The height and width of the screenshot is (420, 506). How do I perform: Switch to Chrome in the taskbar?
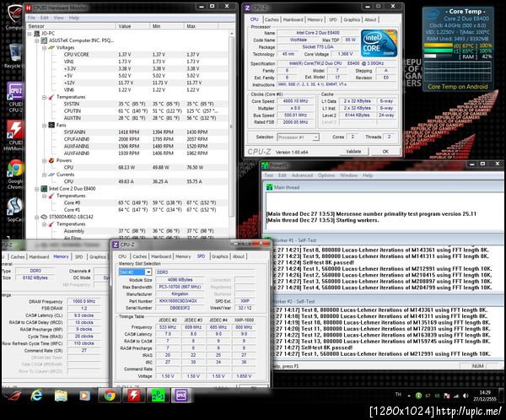point(110,396)
